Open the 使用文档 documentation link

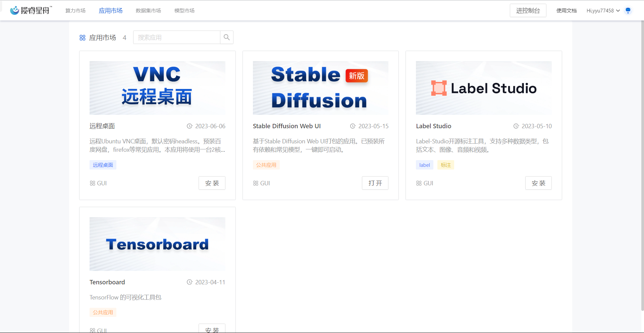pyautogui.click(x=567, y=10)
